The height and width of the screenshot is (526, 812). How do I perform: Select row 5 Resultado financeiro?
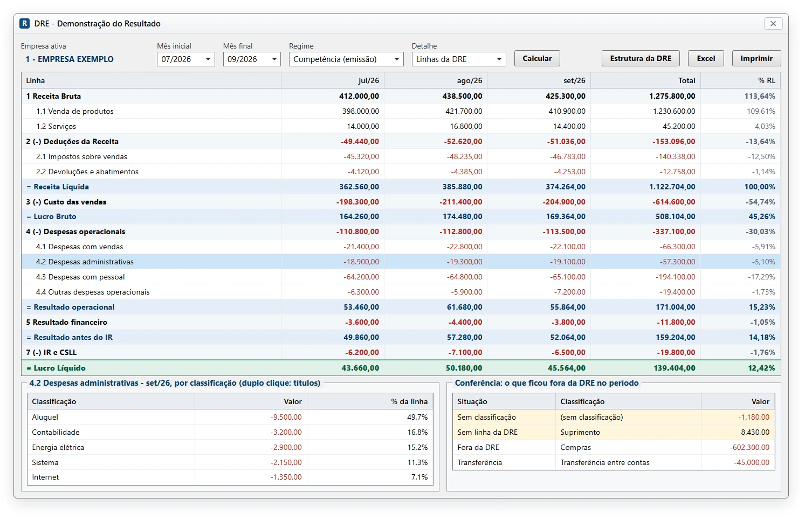[x=401, y=322]
